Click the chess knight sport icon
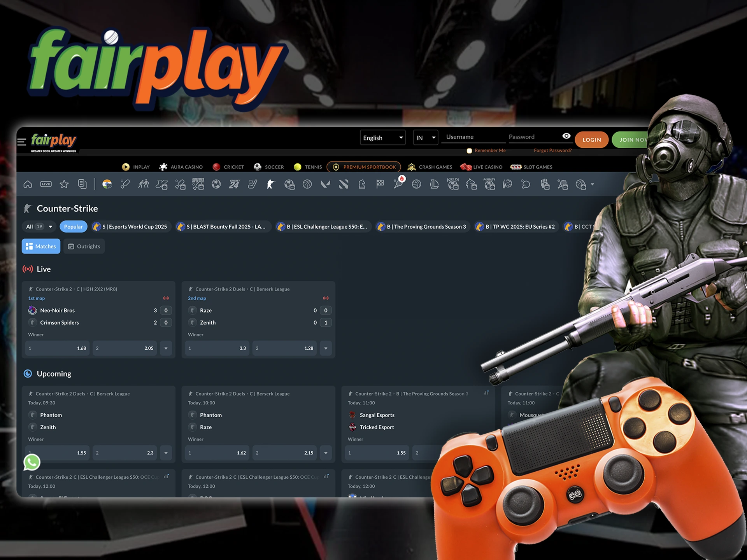 pyautogui.click(x=361, y=184)
